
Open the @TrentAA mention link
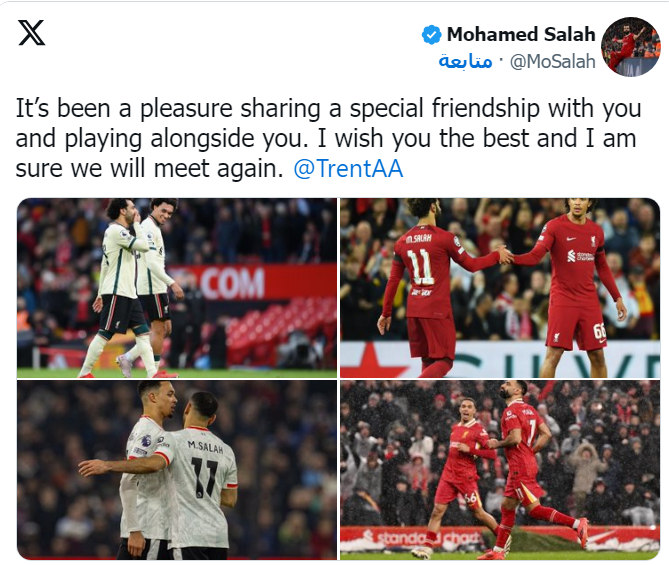point(348,168)
